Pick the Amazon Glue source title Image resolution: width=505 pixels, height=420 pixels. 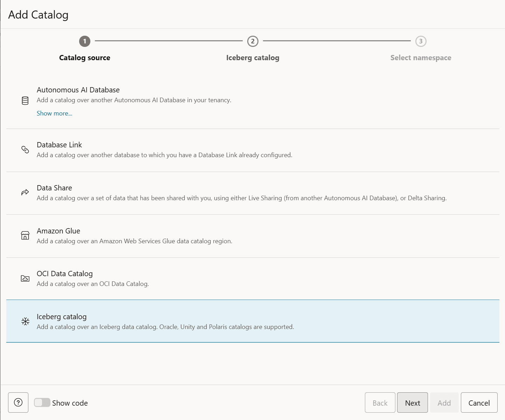coord(58,231)
